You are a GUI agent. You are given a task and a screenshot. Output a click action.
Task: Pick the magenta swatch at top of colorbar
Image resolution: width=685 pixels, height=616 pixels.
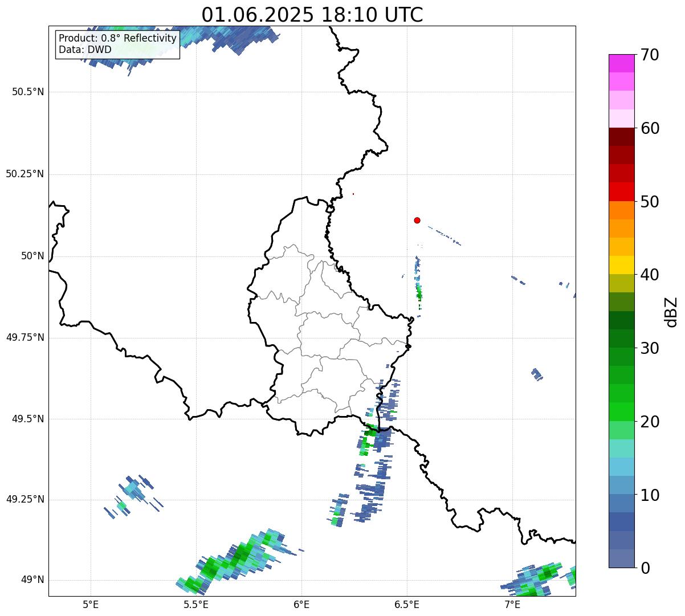tap(621, 63)
